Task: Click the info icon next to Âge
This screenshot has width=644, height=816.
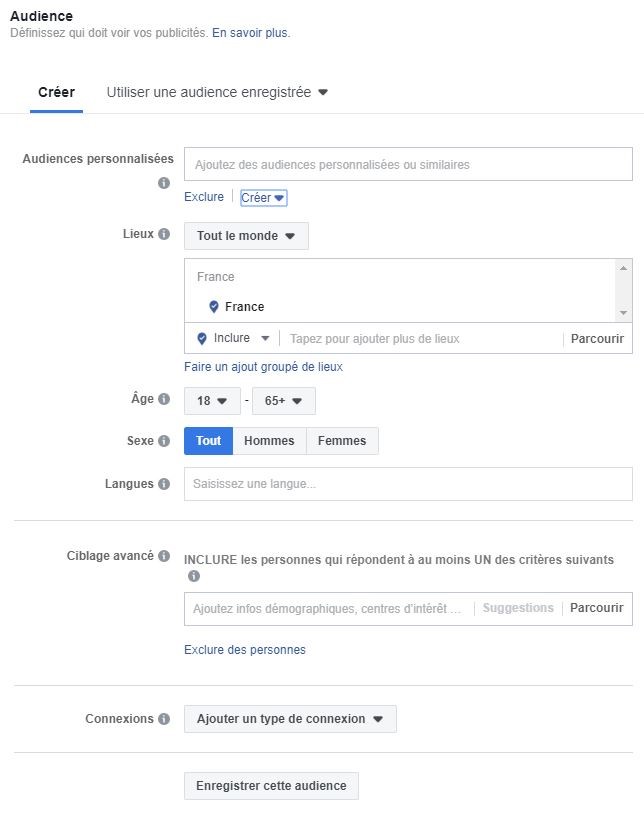Action: [x=163, y=399]
